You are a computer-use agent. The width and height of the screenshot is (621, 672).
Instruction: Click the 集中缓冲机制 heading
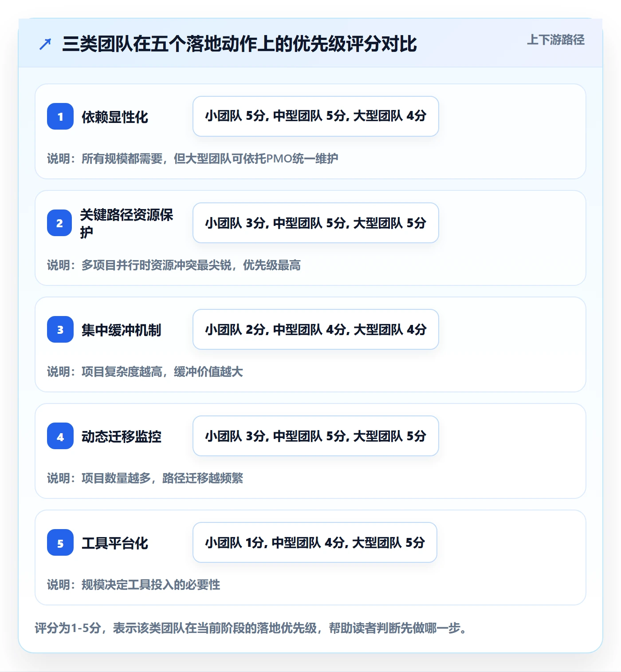click(121, 330)
